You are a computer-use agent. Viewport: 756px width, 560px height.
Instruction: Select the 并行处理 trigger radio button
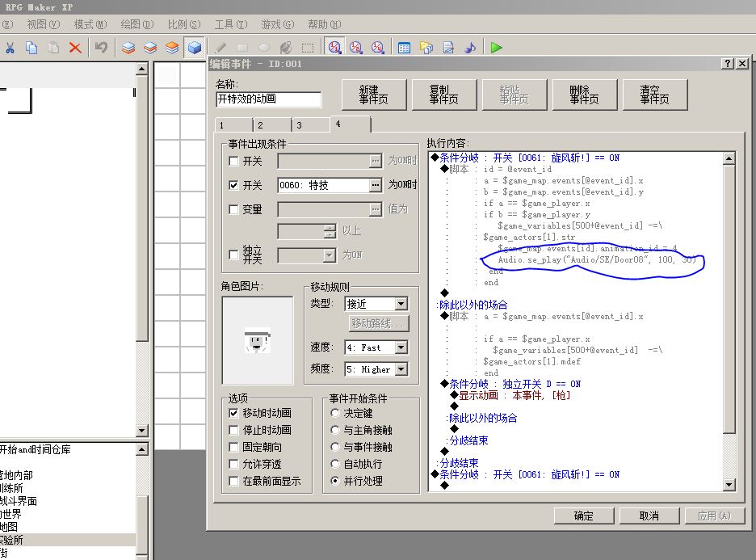(335, 481)
